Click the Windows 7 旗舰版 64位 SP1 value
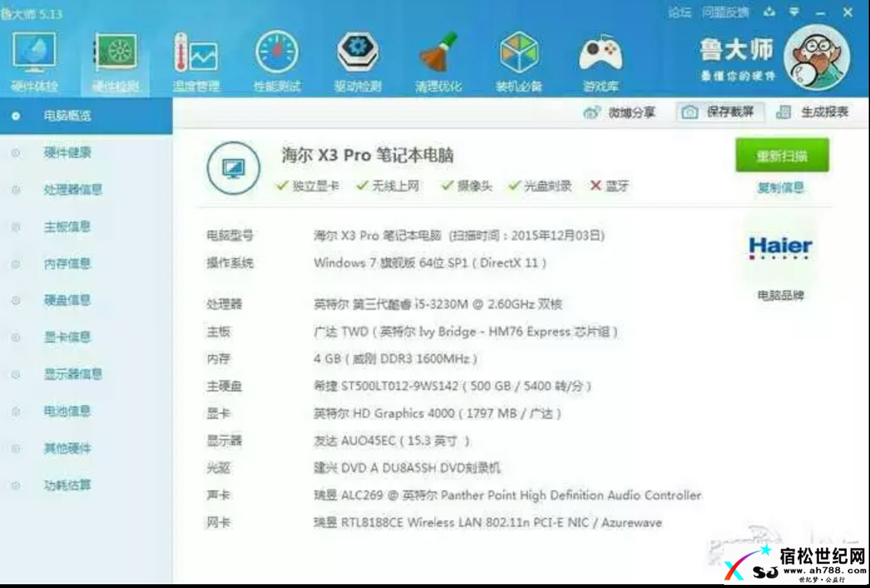This screenshot has height=588, width=870. (430, 263)
